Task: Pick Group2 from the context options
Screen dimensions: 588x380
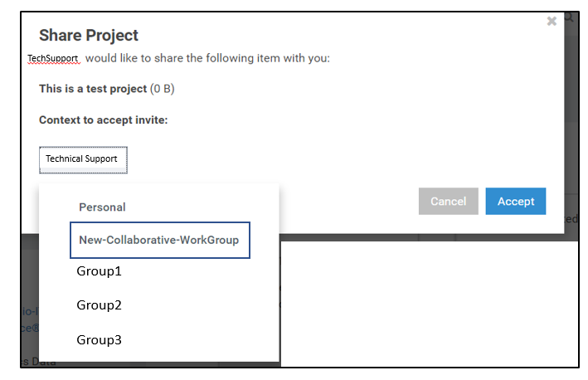Action: [x=100, y=305]
